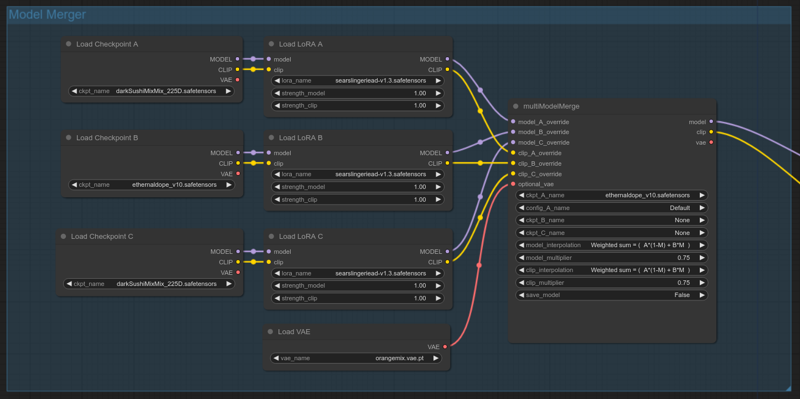Screen dimensions: 800x399
Task: Open the model_interpolation Weighted sum dropdown
Action: (x=611, y=245)
